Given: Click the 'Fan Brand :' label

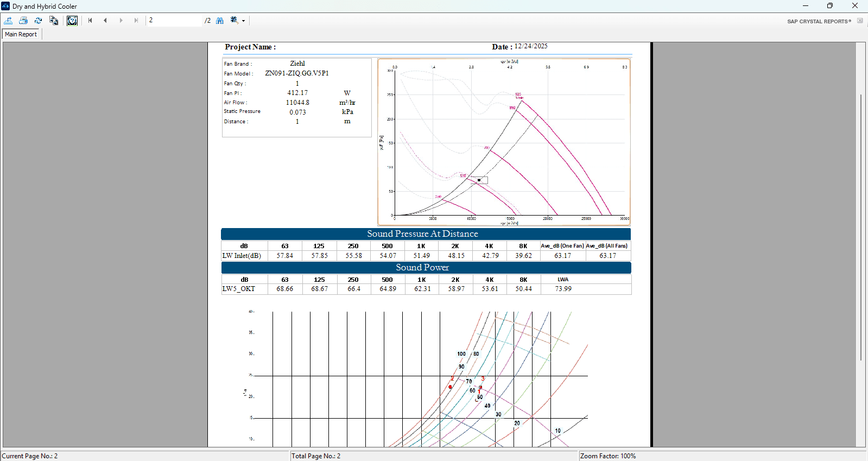Looking at the screenshot, I should pyautogui.click(x=238, y=64).
